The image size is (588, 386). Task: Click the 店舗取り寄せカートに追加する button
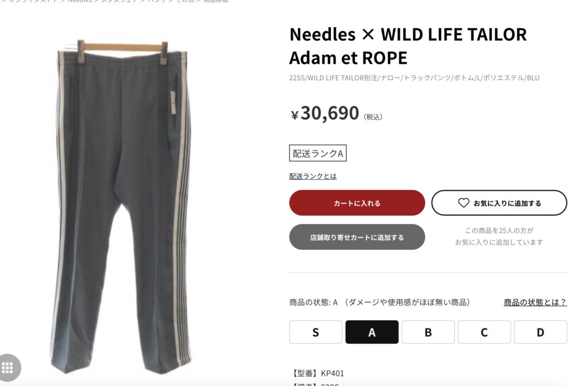pos(357,237)
